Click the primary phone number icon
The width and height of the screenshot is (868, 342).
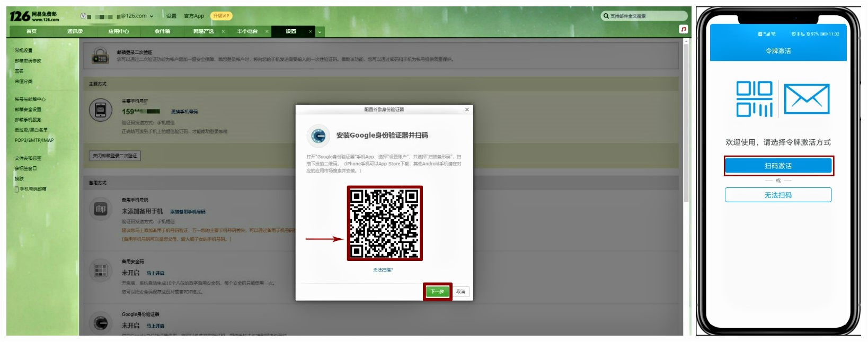100,111
